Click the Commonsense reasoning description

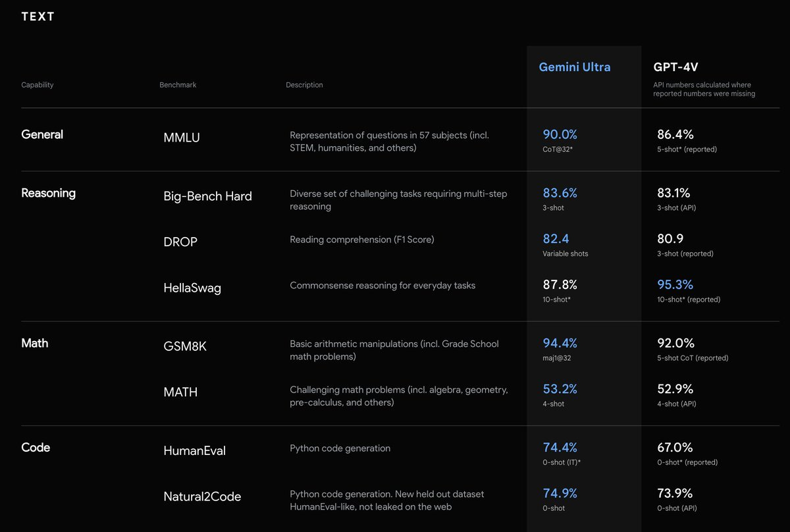tap(382, 285)
